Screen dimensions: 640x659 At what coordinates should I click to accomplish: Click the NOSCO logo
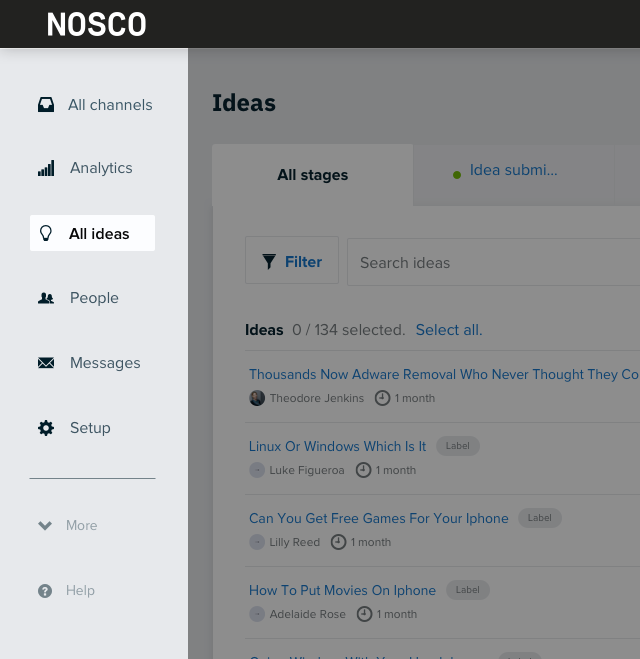click(x=96, y=24)
